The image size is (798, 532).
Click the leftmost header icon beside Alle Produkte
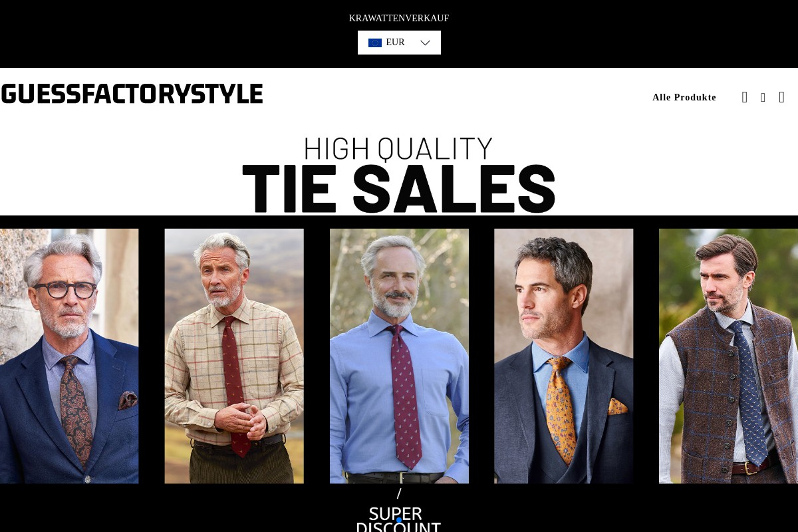[745, 97]
